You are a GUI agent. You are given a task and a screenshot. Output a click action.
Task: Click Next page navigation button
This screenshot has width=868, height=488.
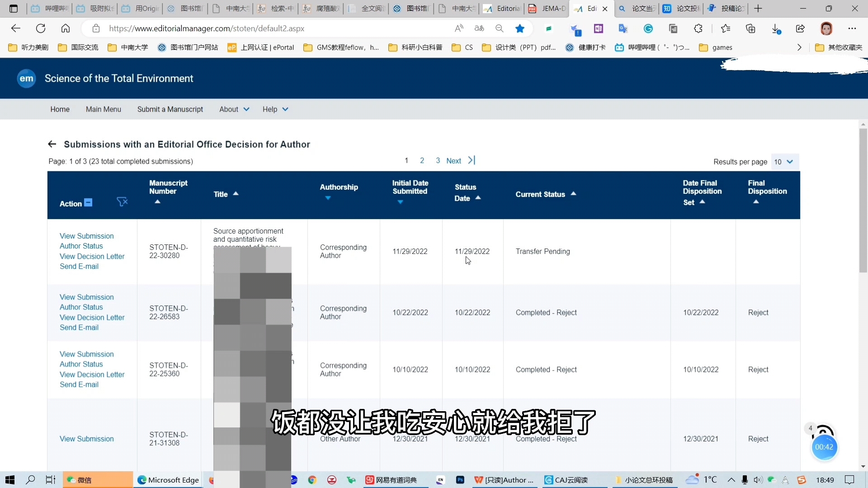(454, 160)
